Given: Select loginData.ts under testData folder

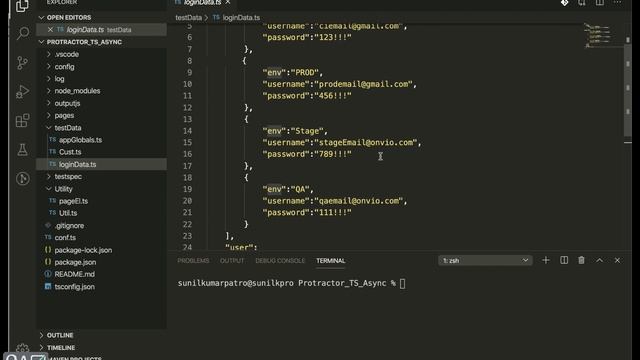Looking at the screenshot, I should (78, 164).
